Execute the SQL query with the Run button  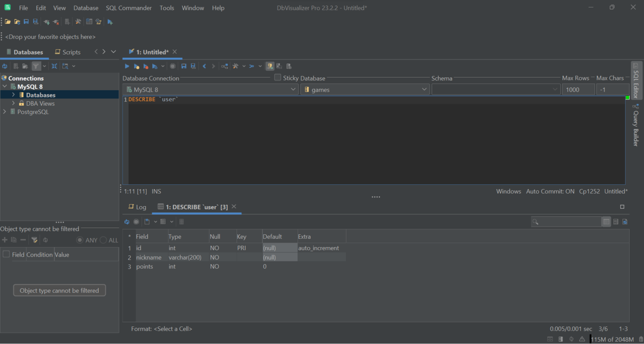tap(127, 66)
